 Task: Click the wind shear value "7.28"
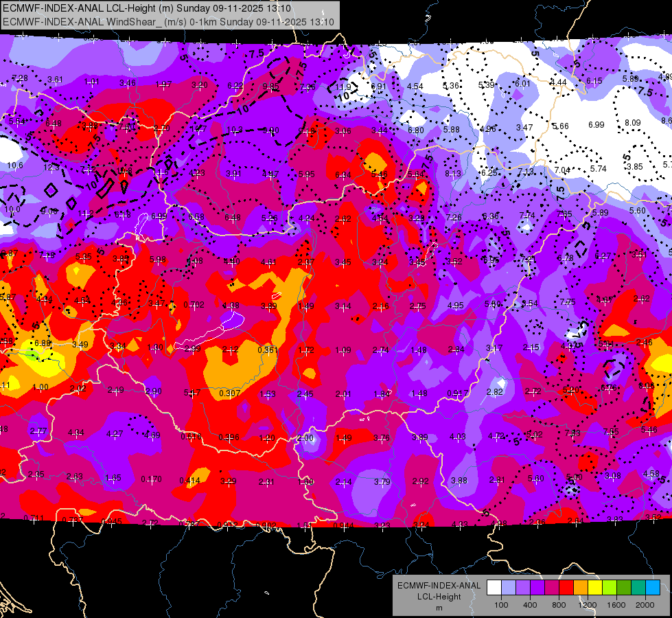(x=20, y=78)
